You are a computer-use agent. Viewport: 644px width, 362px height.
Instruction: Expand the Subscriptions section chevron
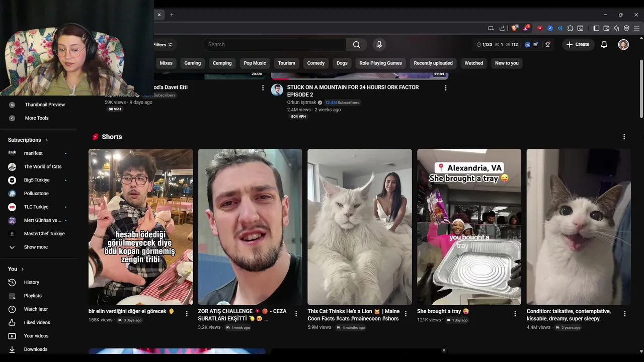[47, 140]
